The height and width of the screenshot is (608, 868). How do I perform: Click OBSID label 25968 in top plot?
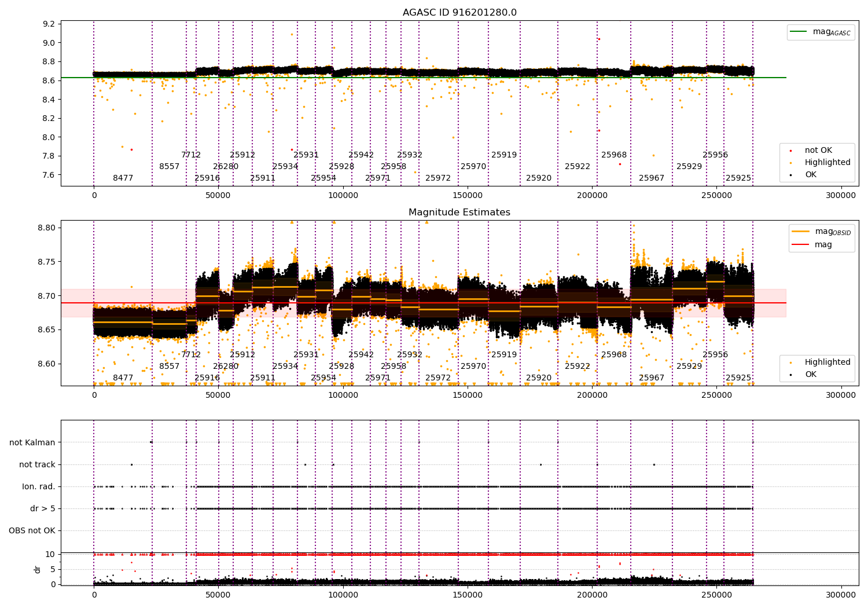click(614, 155)
